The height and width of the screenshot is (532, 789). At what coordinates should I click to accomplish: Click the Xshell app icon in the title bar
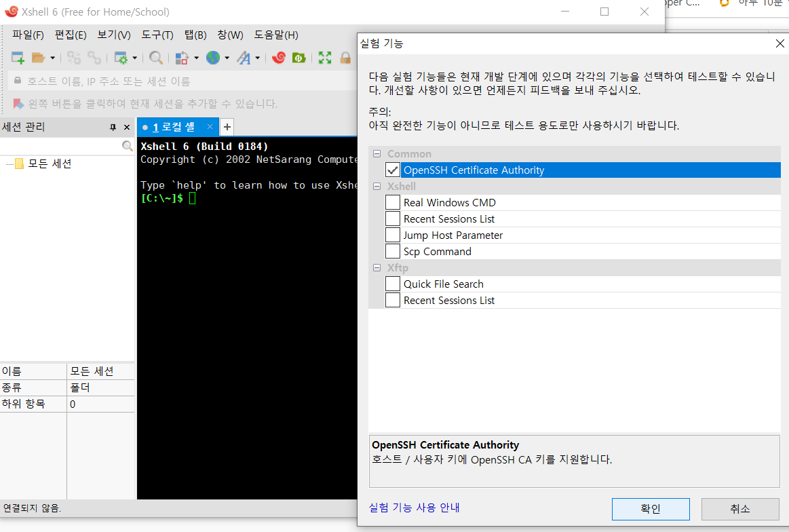coord(11,12)
